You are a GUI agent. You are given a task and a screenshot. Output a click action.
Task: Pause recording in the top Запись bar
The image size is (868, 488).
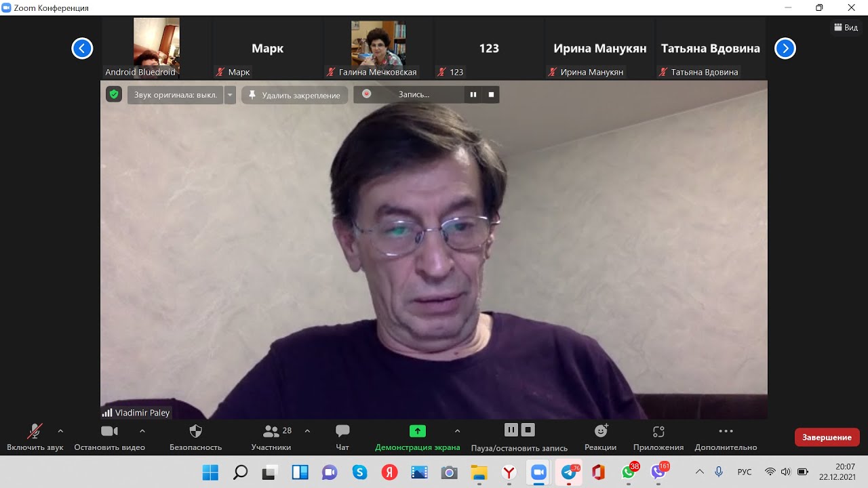point(473,95)
